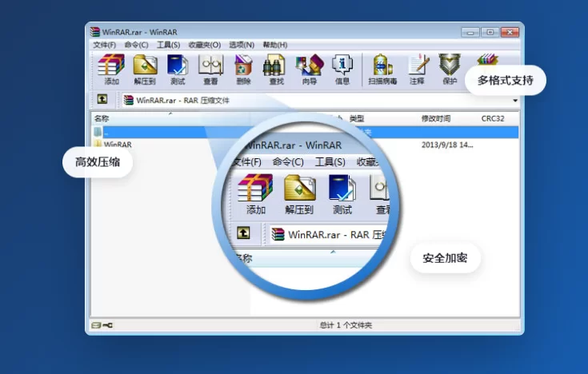Click 查看 (View) icon in top toolbar
588x374 pixels.
point(210,69)
